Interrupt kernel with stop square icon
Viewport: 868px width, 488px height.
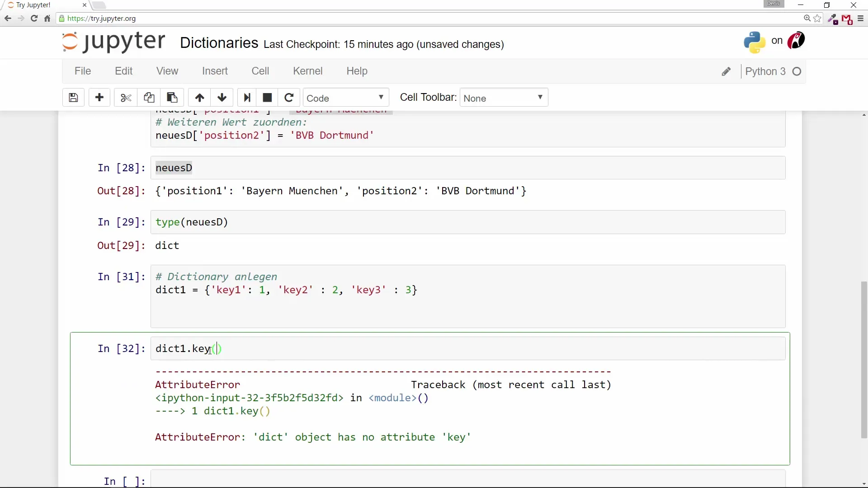[x=267, y=98]
